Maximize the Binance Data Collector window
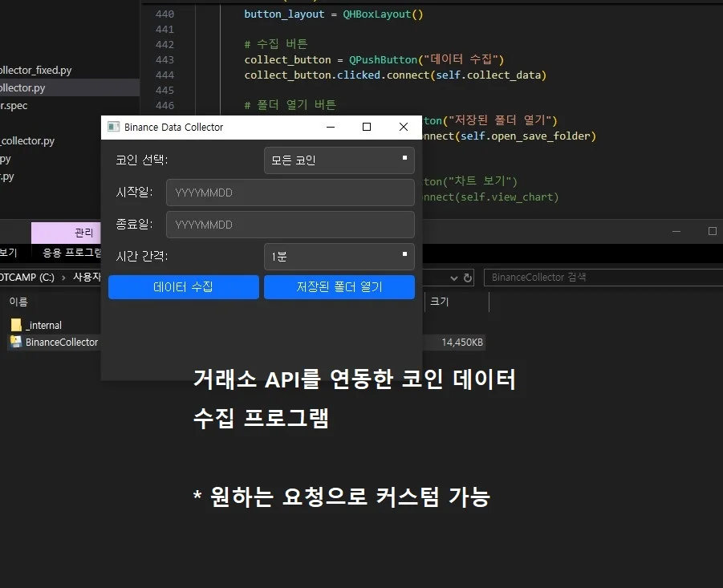723x588 pixels. [367, 127]
